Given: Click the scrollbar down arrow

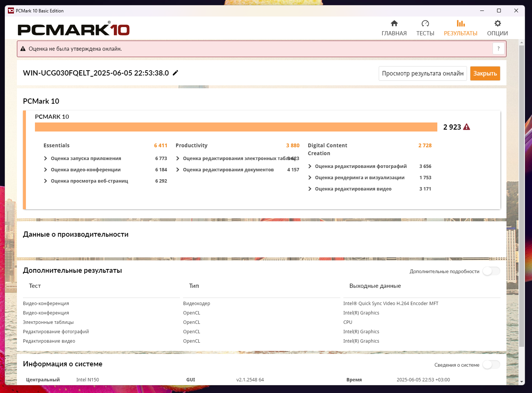Looking at the screenshot, I should click(521, 382).
